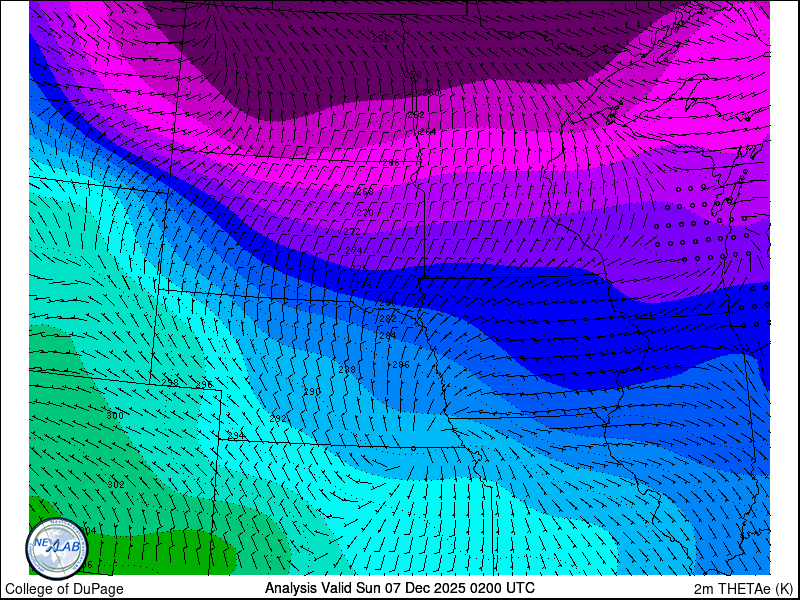Click the 274 contour label
This screenshot has width=800, height=600.
[354, 251]
